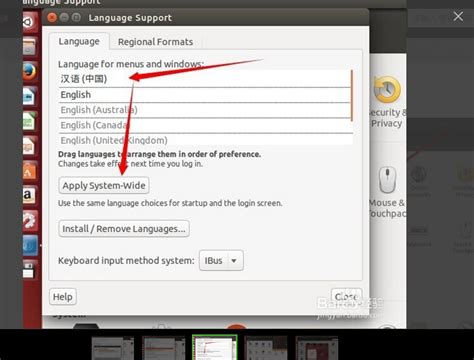The width and height of the screenshot is (474, 360).
Task: Click Install / Remove Languages button
Action: 124,229
